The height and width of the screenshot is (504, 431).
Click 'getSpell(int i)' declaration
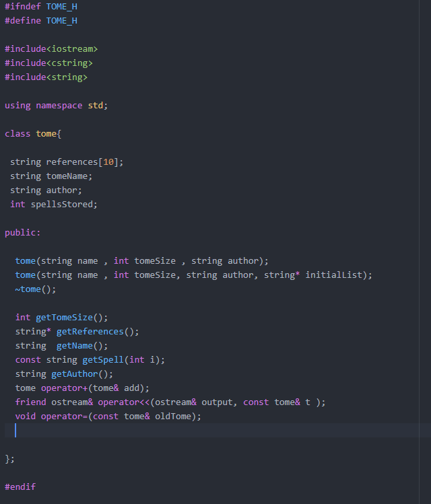click(90, 360)
